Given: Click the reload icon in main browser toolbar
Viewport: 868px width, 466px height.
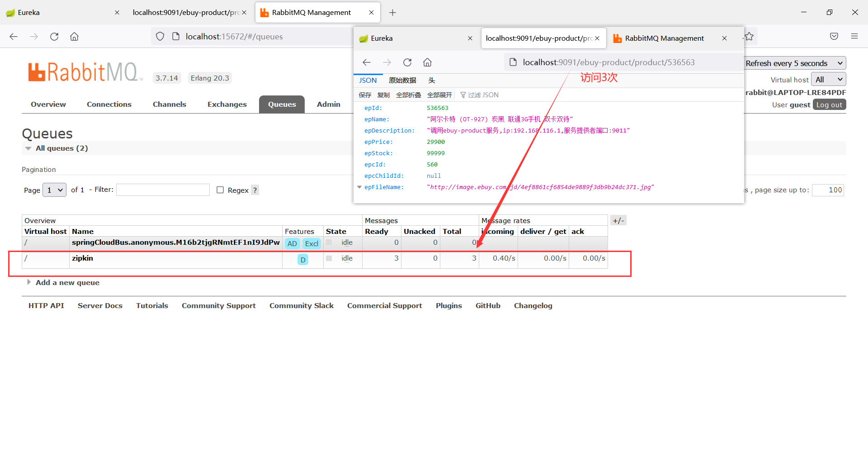Looking at the screenshot, I should click(54, 37).
